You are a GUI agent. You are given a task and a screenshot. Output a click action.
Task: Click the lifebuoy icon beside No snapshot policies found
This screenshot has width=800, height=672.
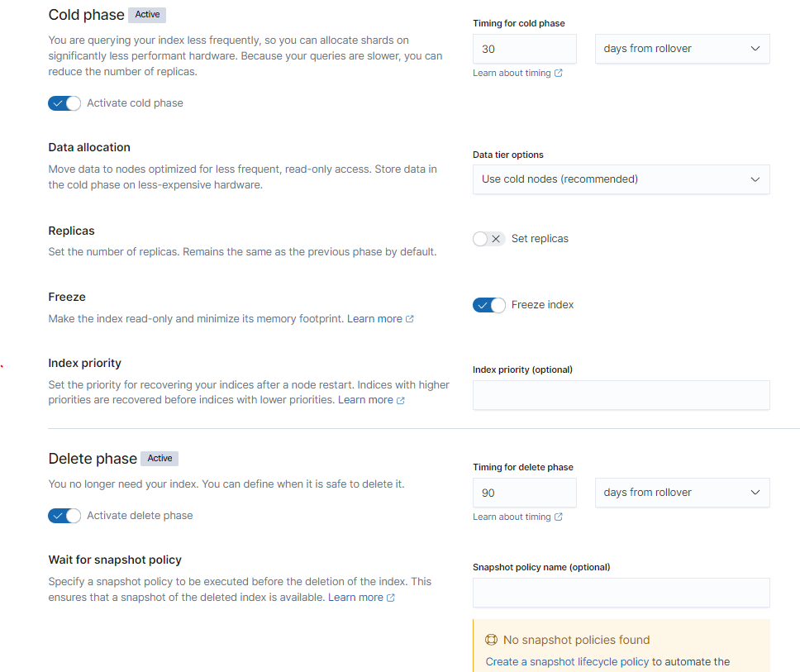coord(492,640)
